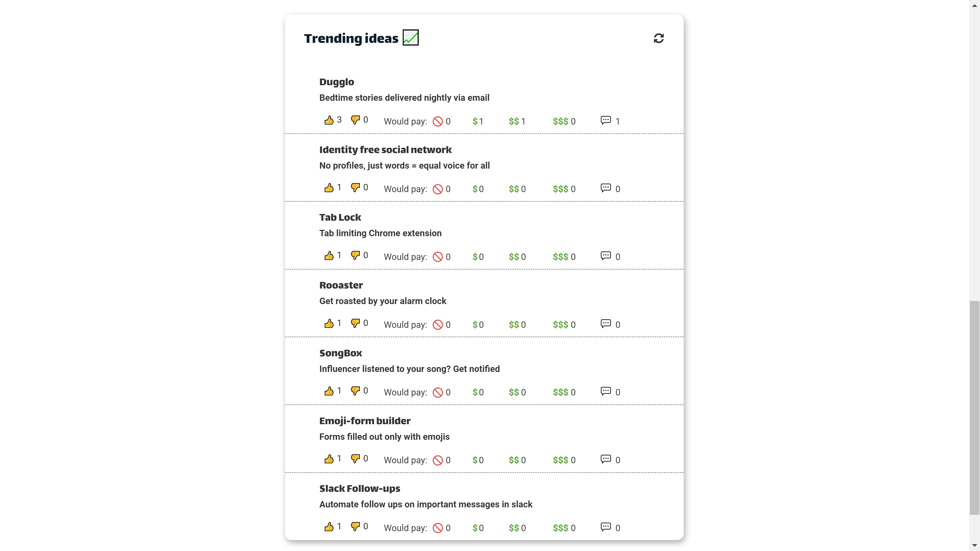This screenshot has height=551, width=980.
Task: Thumbs up Emoji-form builder idea
Action: [329, 459]
